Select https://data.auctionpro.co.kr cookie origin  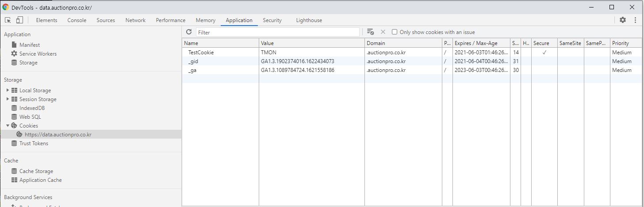pos(57,135)
